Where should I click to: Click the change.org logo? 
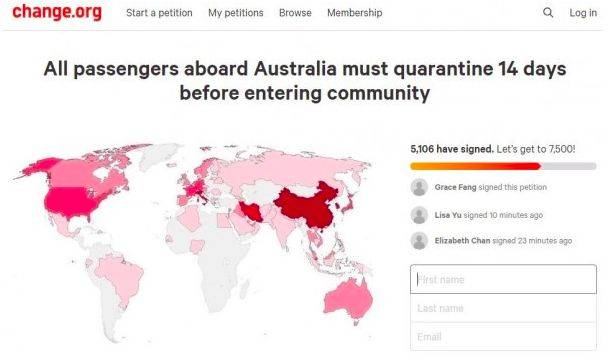[x=57, y=12]
